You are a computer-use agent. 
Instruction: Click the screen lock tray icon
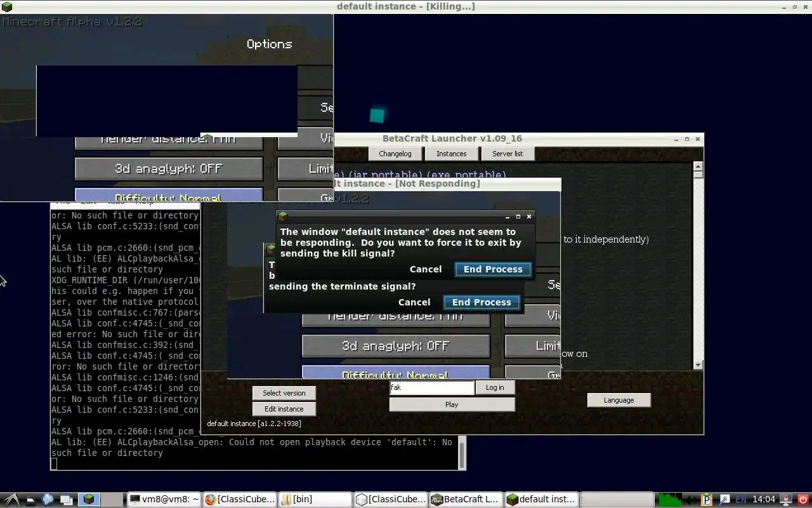(785, 500)
